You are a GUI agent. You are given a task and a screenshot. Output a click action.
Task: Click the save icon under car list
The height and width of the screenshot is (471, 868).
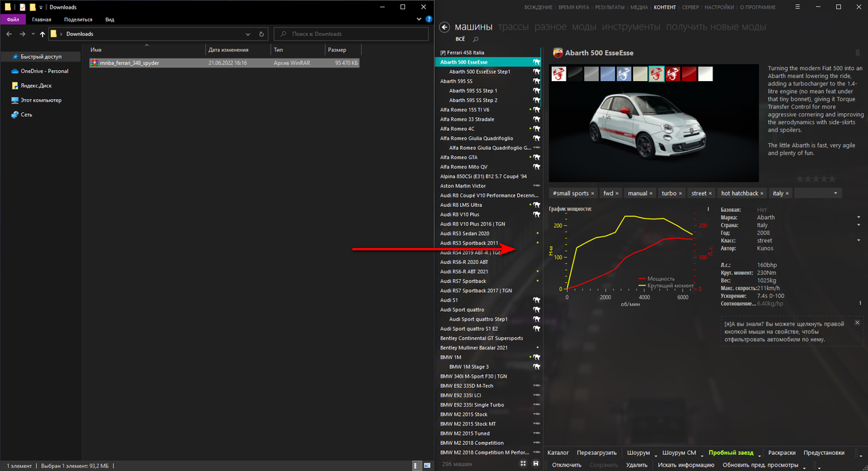(x=535, y=463)
